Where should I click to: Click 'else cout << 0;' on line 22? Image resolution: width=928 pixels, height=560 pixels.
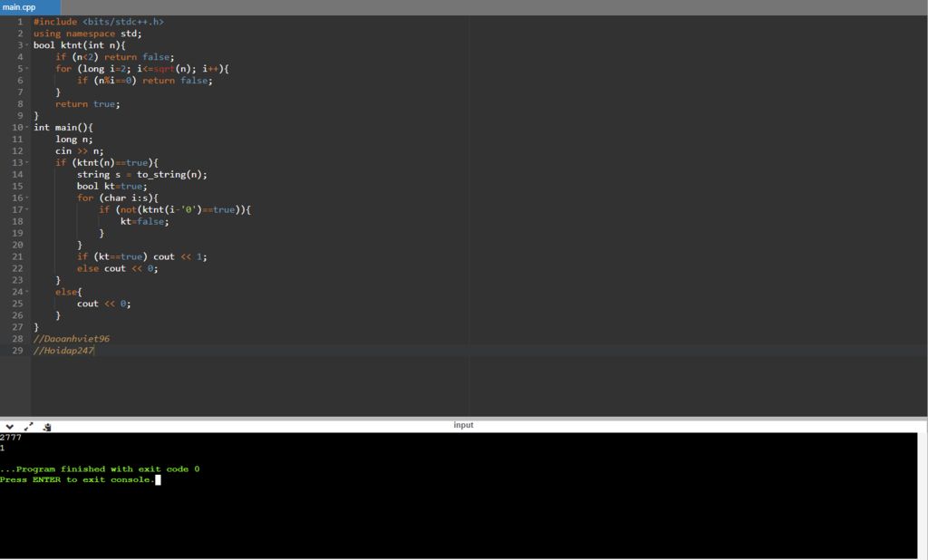pos(117,268)
